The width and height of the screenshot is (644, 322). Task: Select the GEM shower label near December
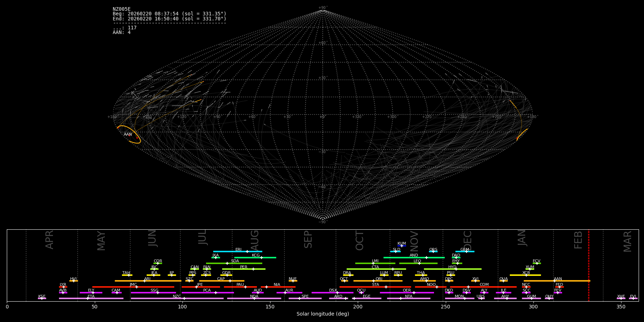point(465,250)
